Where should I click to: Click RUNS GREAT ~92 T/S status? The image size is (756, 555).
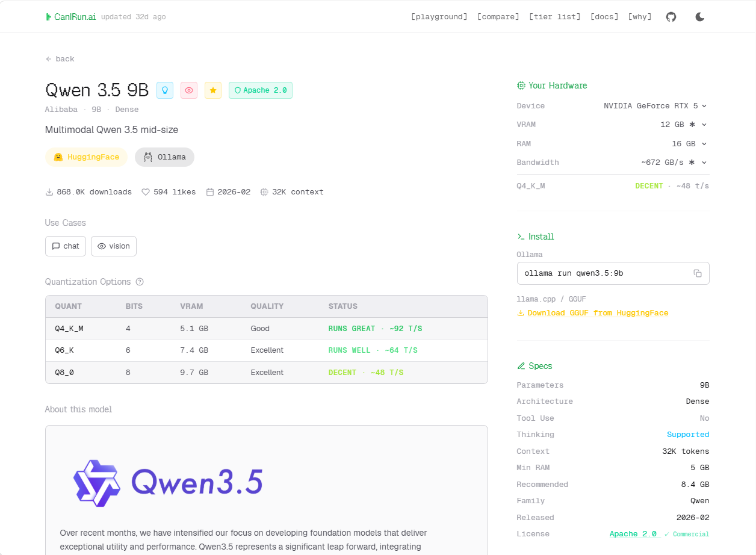click(376, 329)
